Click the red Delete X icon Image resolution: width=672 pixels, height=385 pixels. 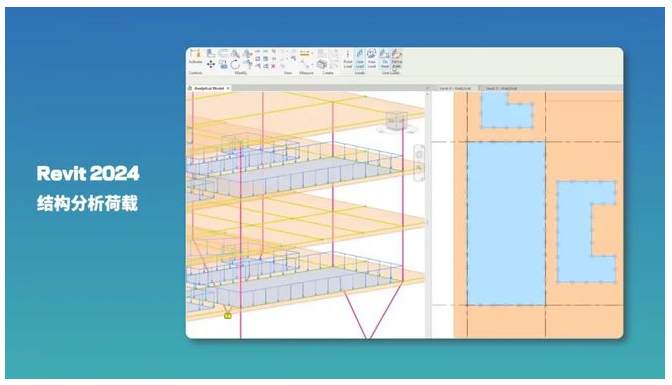[273, 66]
